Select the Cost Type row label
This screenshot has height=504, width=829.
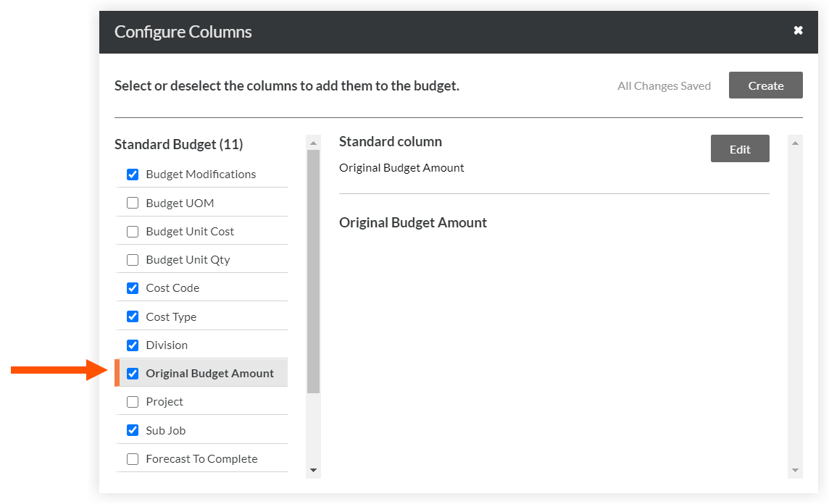(x=171, y=317)
